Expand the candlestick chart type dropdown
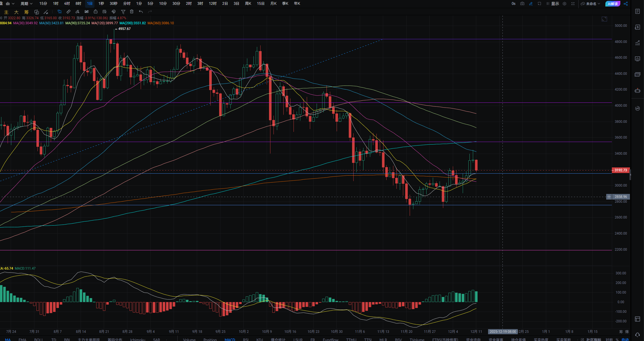 (x=10, y=4)
